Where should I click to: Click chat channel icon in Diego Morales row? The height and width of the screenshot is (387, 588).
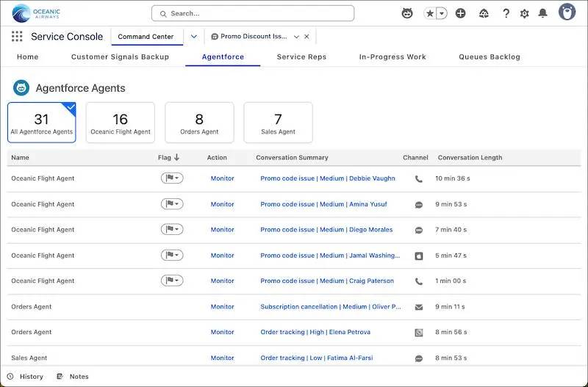(419, 231)
